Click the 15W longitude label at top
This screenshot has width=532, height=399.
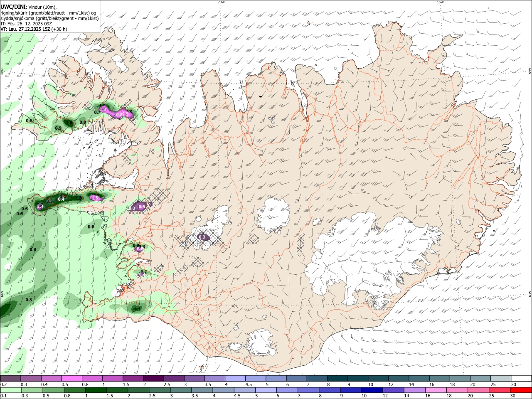(440, 2)
